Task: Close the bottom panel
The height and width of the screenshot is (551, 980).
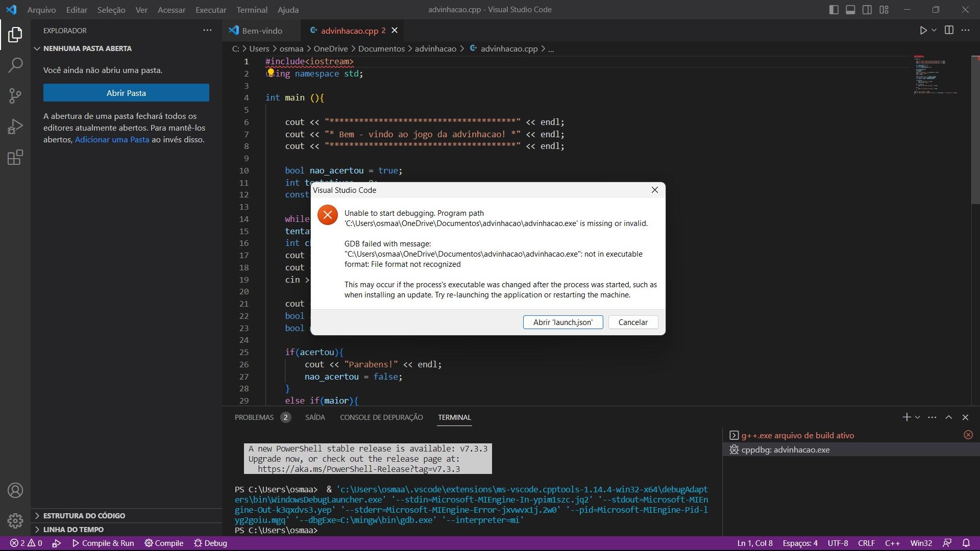Action: [x=965, y=417]
